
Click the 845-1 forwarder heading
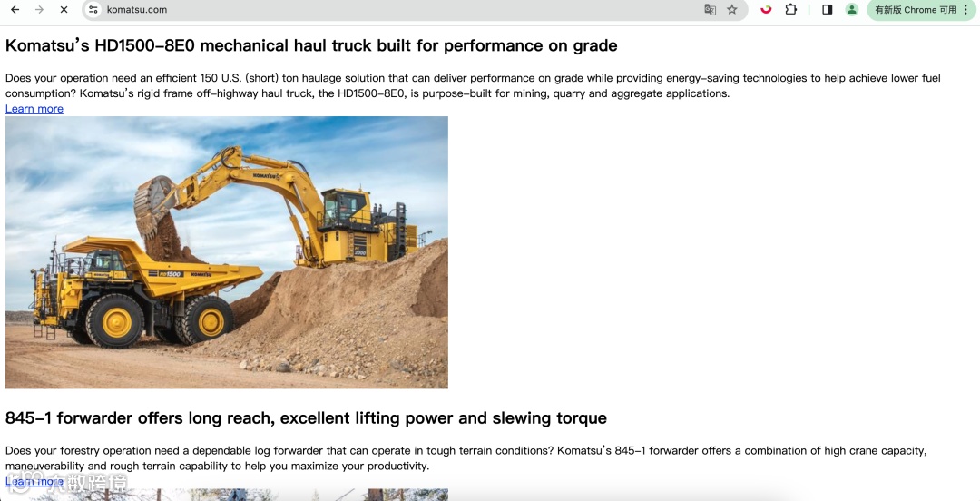click(x=307, y=417)
